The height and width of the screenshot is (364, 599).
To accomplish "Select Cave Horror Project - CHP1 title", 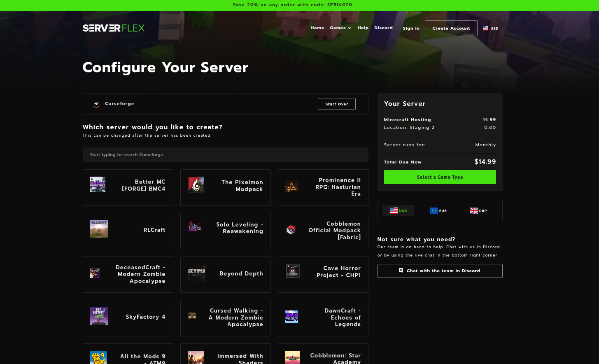I will pyautogui.click(x=339, y=272).
